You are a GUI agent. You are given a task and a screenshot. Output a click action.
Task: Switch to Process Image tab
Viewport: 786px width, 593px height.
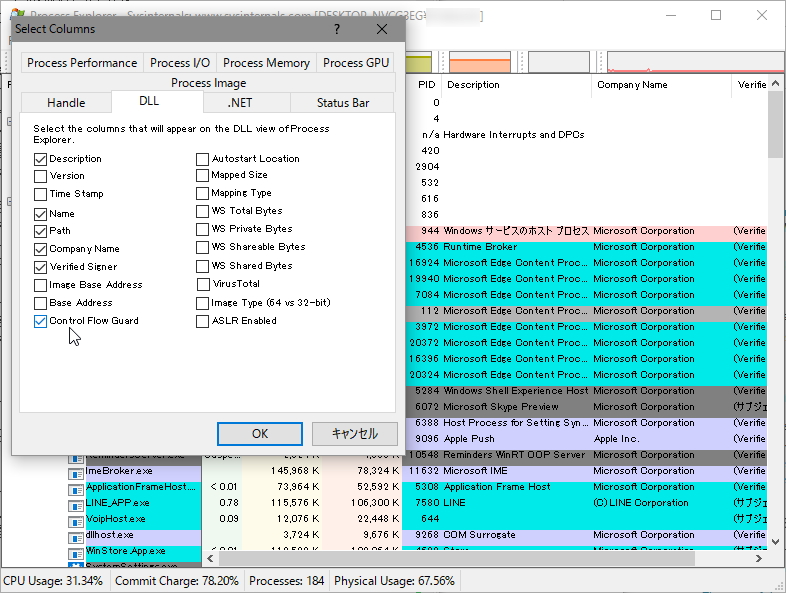209,83
